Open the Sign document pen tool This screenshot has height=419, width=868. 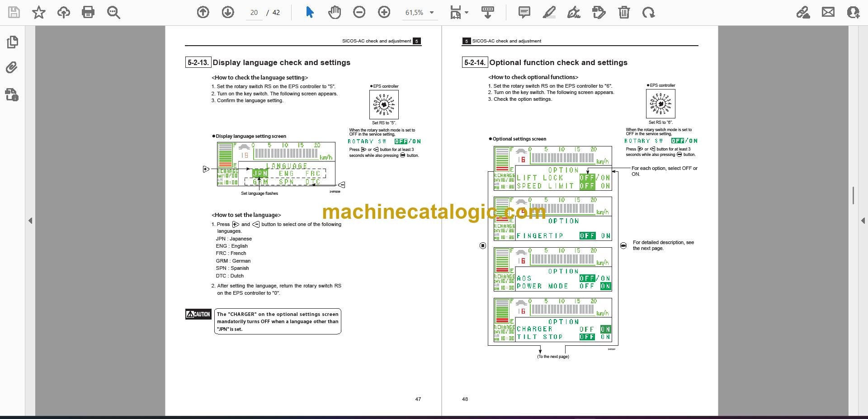click(574, 12)
